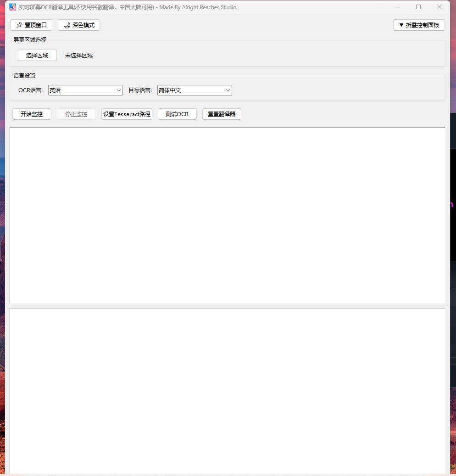The height and width of the screenshot is (476, 456).
Task: Open the 目标语言 dropdown showing 简体中文
Action: pyautogui.click(x=195, y=90)
